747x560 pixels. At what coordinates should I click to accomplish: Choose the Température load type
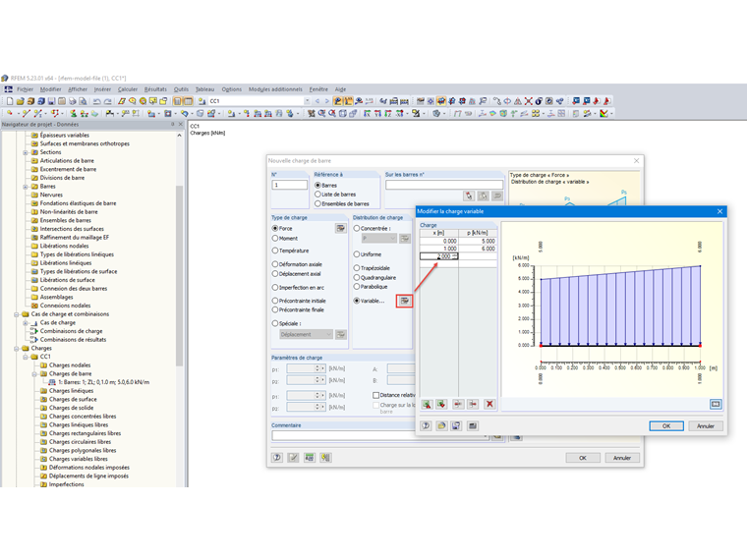tap(275, 251)
